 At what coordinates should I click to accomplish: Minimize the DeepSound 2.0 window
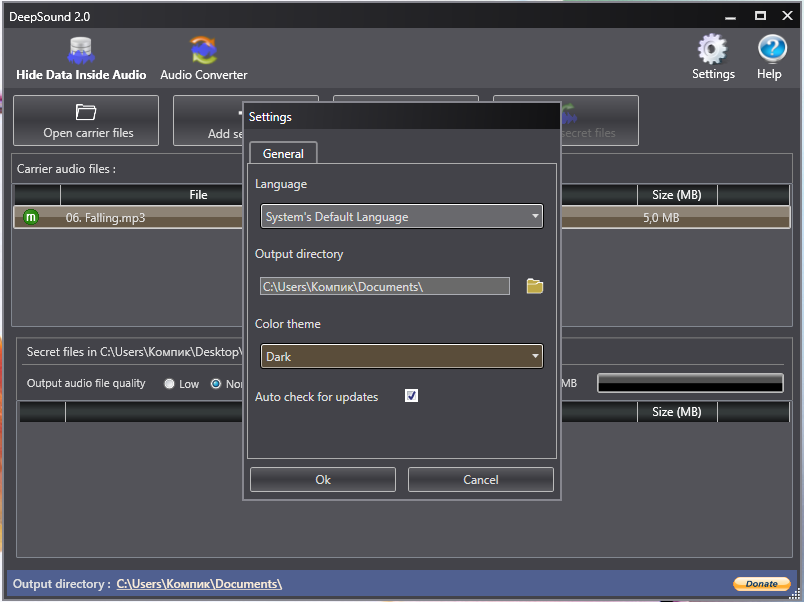(x=731, y=16)
